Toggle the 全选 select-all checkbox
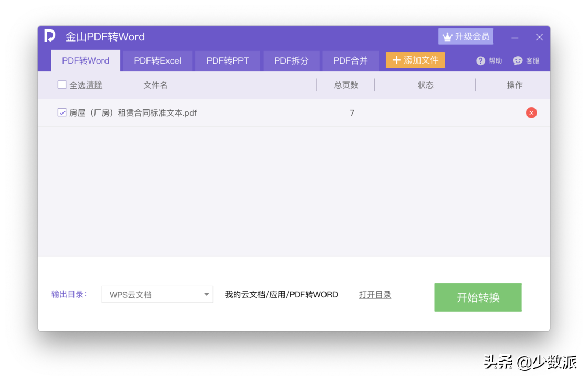The height and width of the screenshot is (381, 588). tap(62, 85)
